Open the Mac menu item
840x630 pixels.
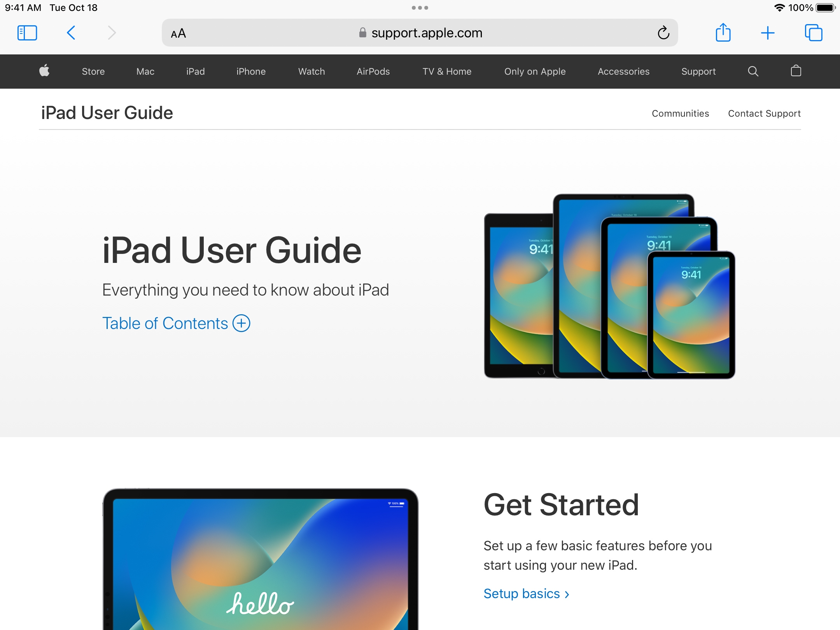coord(145,72)
